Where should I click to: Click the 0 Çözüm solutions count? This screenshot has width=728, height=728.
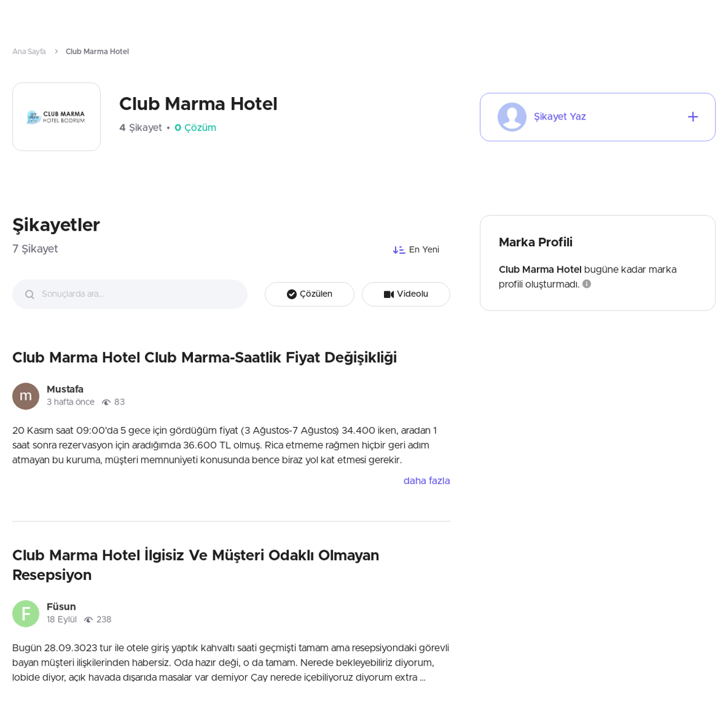(x=195, y=128)
